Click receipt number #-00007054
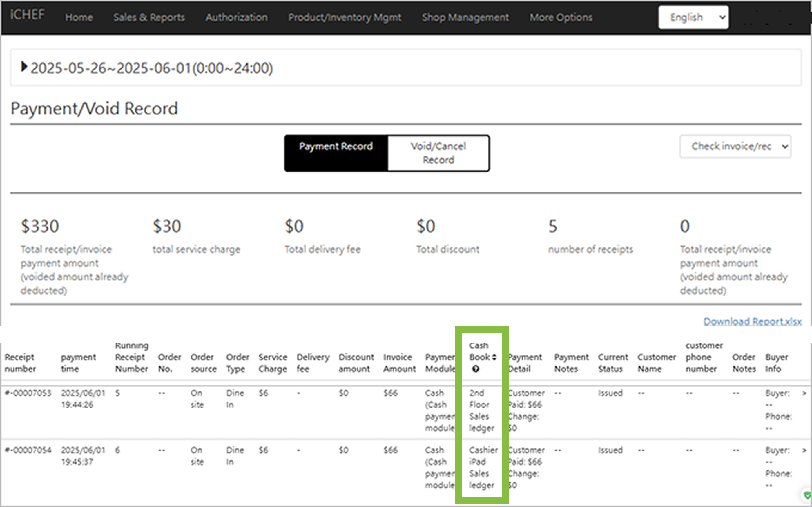This screenshot has height=507, width=812. (28, 450)
